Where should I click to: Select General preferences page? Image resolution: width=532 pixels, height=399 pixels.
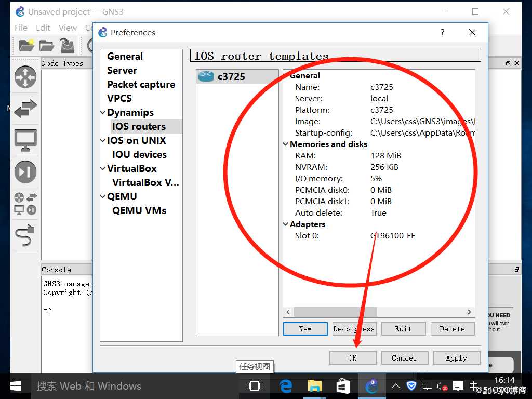click(x=125, y=56)
